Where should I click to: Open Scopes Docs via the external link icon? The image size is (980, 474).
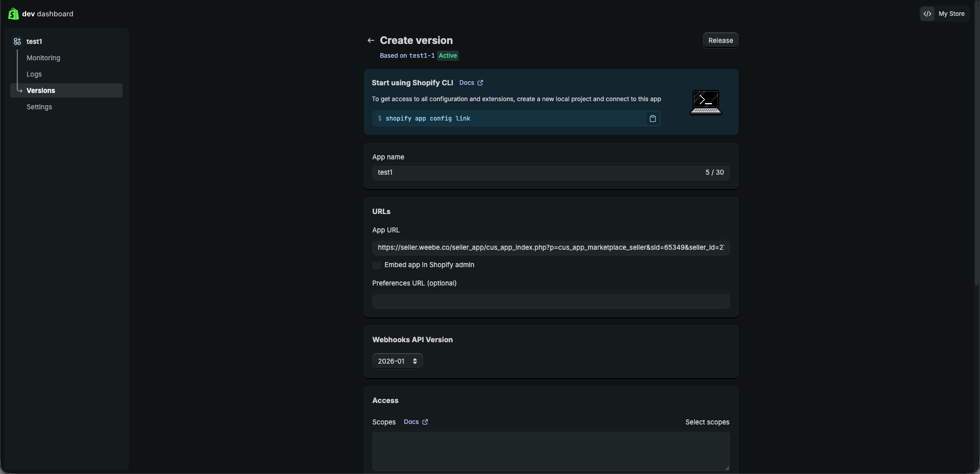[425, 422]
